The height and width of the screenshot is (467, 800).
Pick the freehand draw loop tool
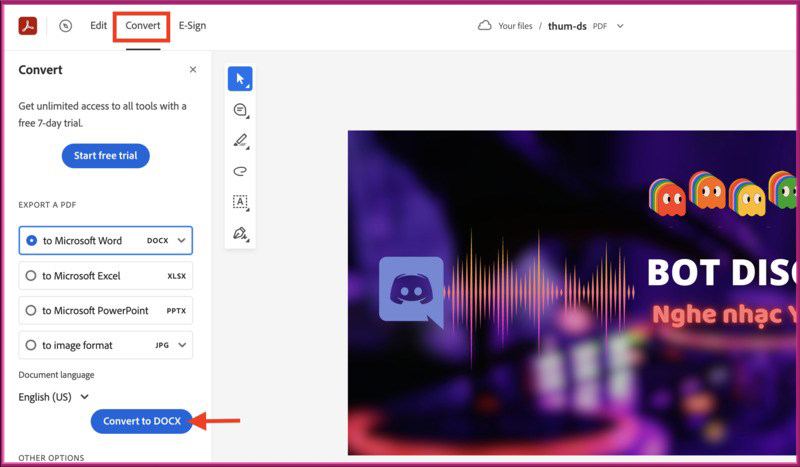pyautogui.click(x=240, y=171)
